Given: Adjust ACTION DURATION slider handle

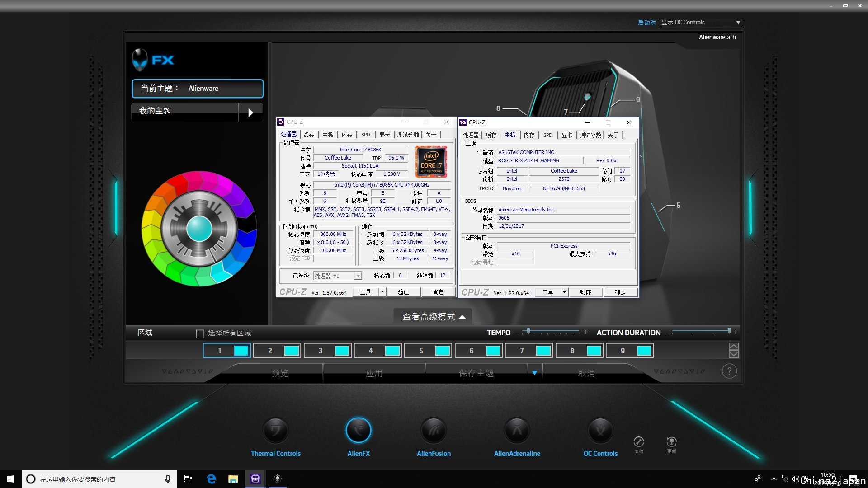Looking at the screenshot, I should coord(729,331).
